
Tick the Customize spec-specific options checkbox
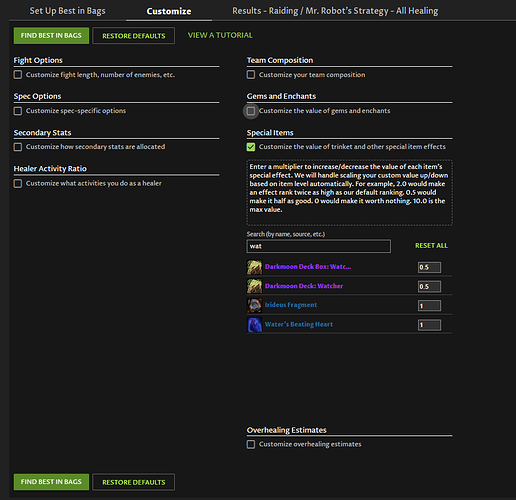pos(18,111)
